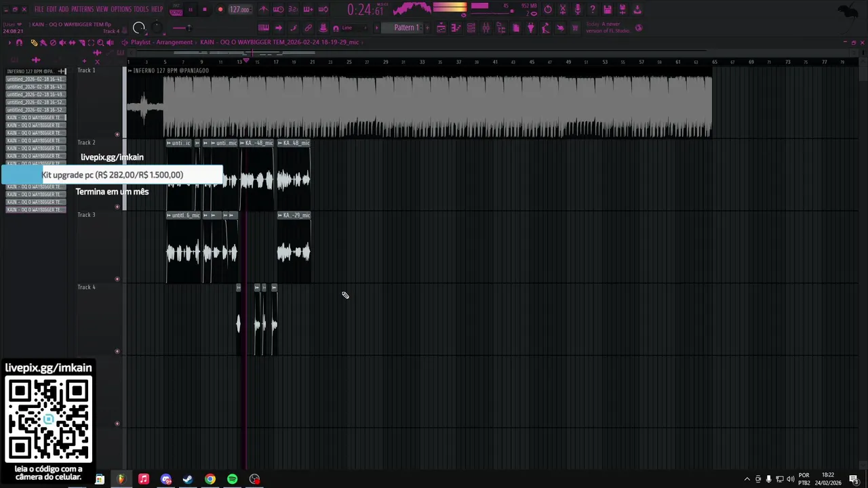
Task: Click the one-click audio recording microphone icon
Action: 578,9
